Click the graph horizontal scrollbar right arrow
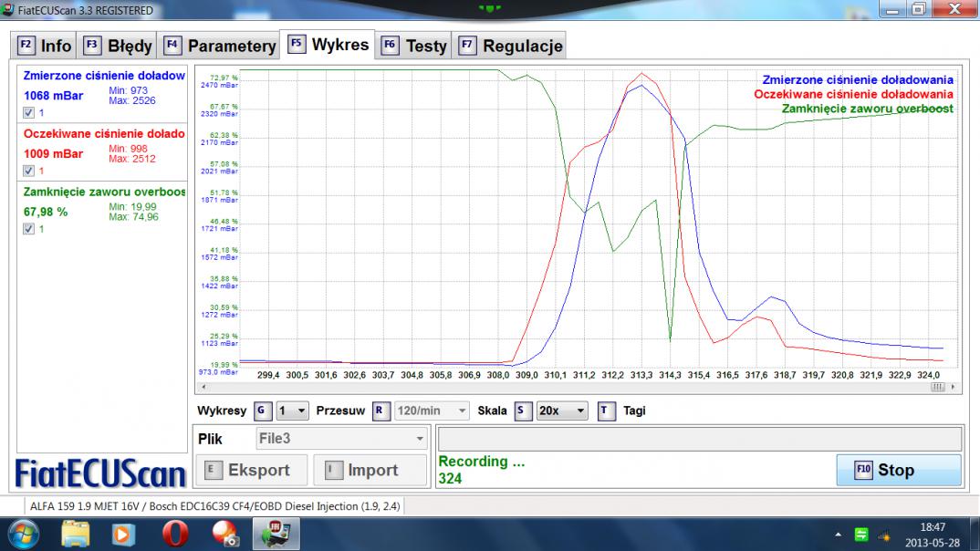 [x=954, y=387]
